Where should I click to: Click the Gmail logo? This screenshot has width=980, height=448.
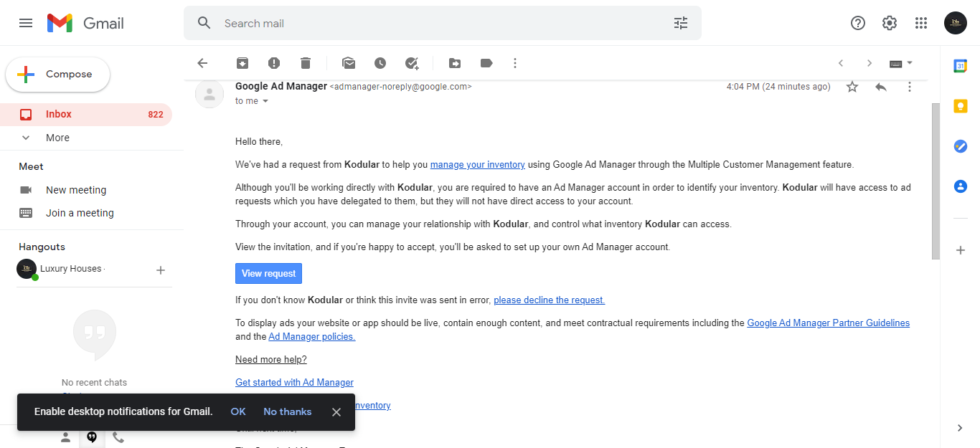85,23
